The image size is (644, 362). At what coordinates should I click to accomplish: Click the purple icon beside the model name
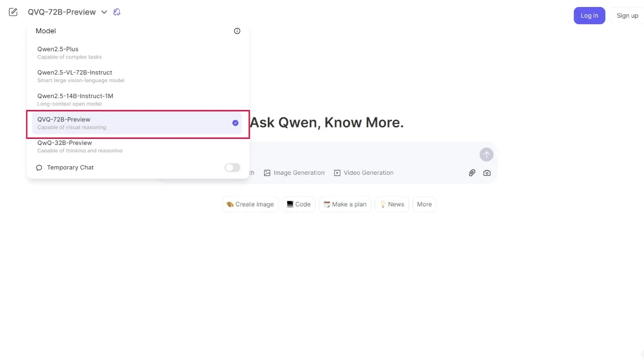click(x=117, y=12)
